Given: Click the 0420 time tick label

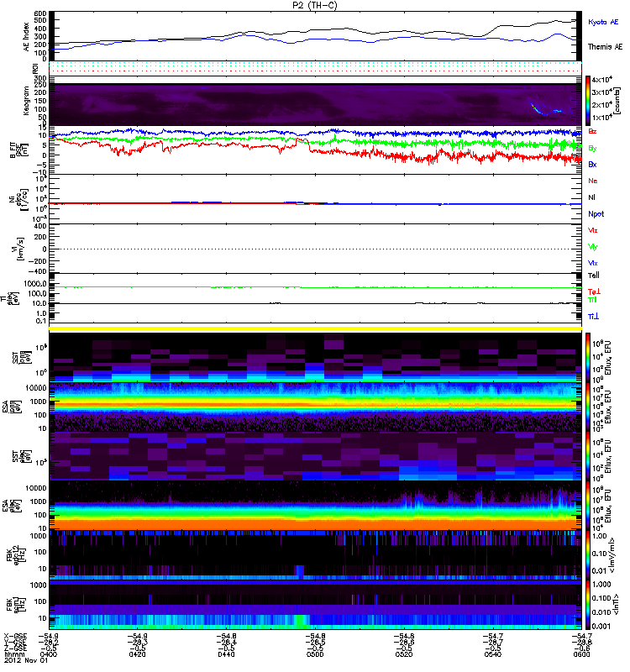Looking at the screenshot, I should click(137, 654).
